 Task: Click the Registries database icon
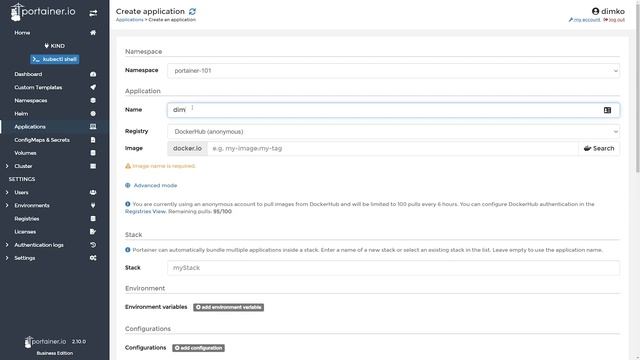pos(93,219)
